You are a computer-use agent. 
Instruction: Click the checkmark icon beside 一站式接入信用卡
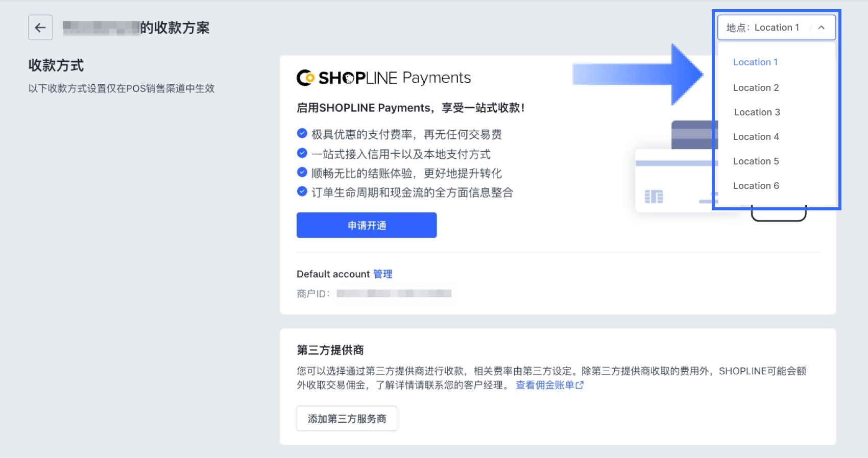pyautogui.click(x=302, y=153)
